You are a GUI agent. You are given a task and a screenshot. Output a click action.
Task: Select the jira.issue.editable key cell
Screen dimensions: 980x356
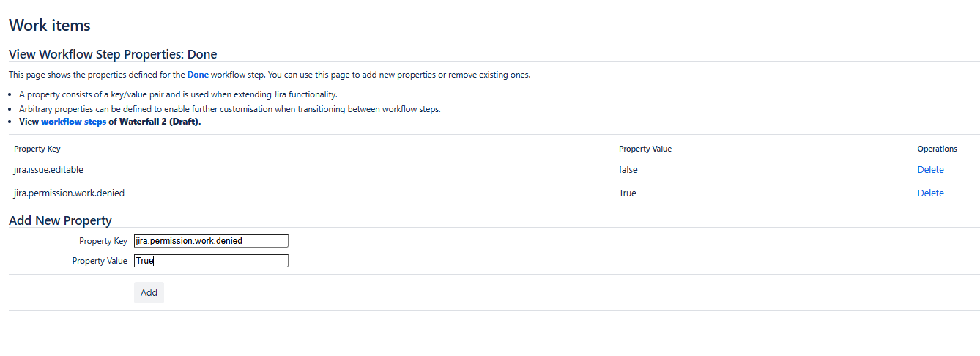(48, 170)
